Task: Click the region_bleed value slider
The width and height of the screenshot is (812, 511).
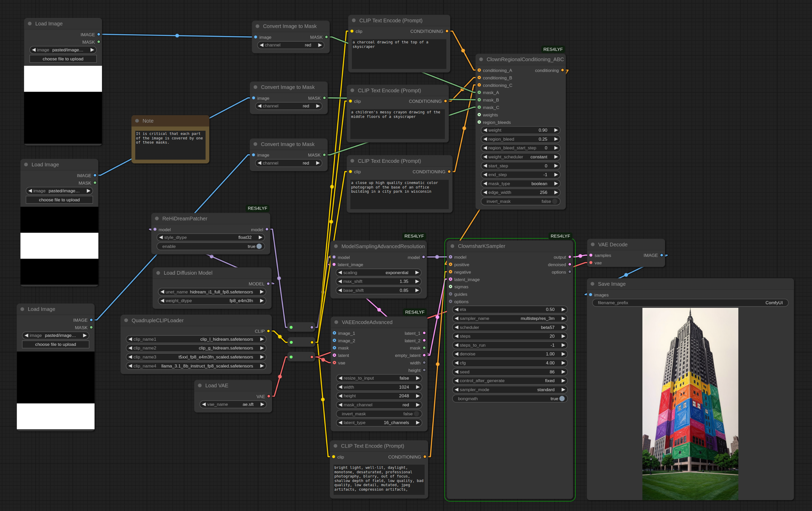Action: point(520,139)
